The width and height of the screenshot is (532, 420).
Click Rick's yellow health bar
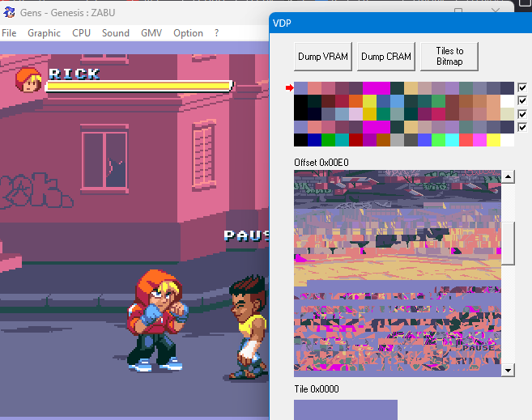tap(139, 86)
